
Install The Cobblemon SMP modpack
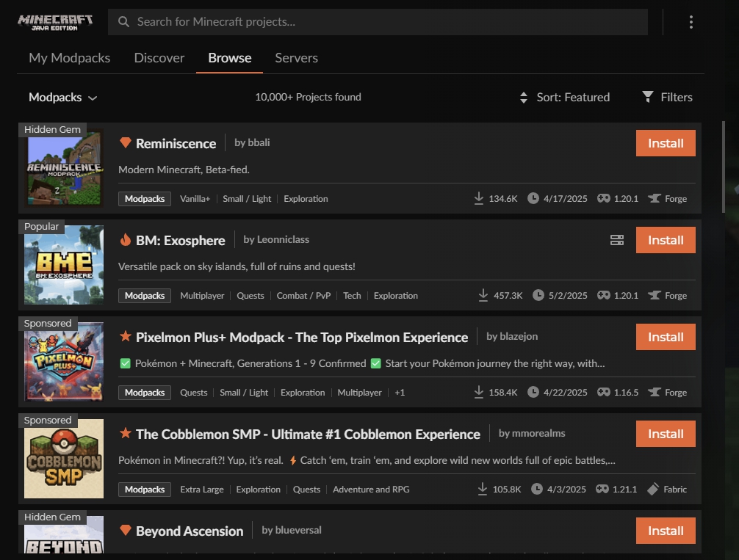coord(666,434)
